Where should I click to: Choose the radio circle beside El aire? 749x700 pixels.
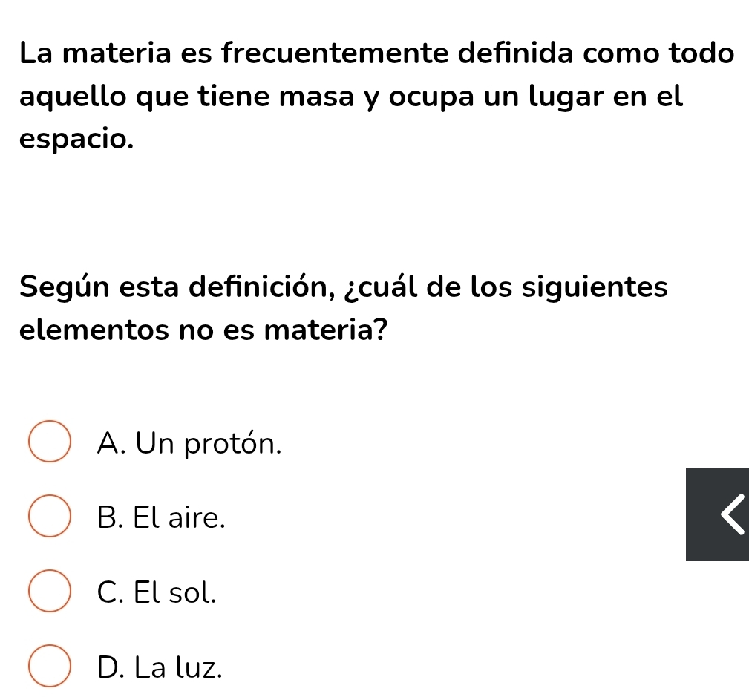[50, 516]
